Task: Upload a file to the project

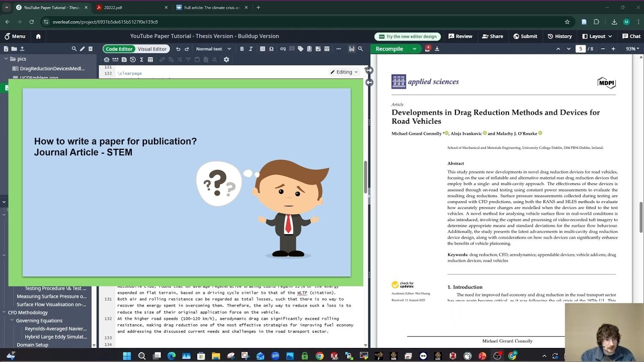Action: point(22,49)
